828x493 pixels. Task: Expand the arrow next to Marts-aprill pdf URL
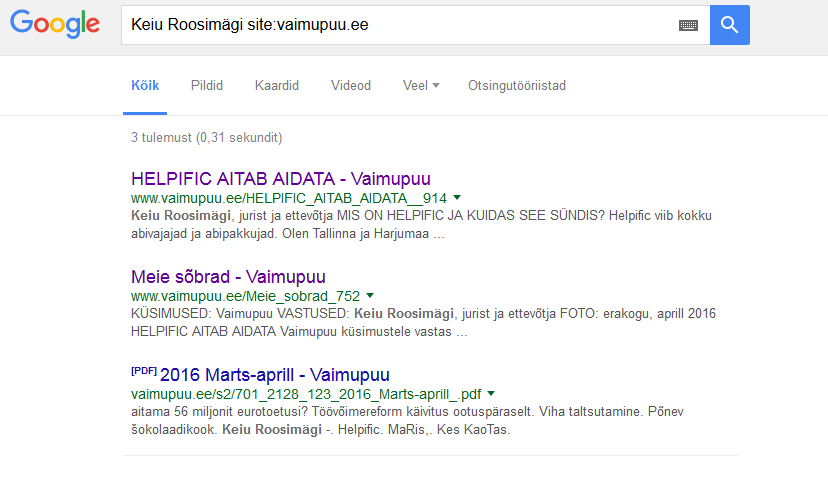[491, 393]
